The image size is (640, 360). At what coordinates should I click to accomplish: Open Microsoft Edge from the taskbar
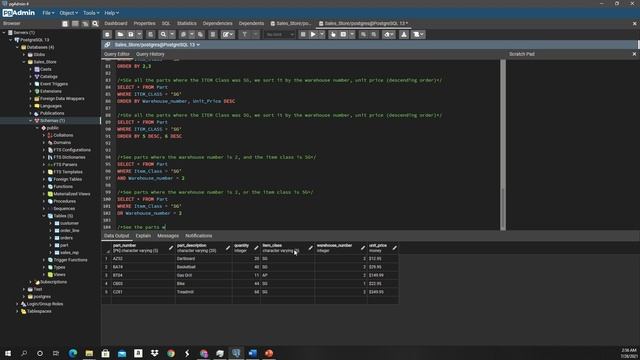pos(73,353)
